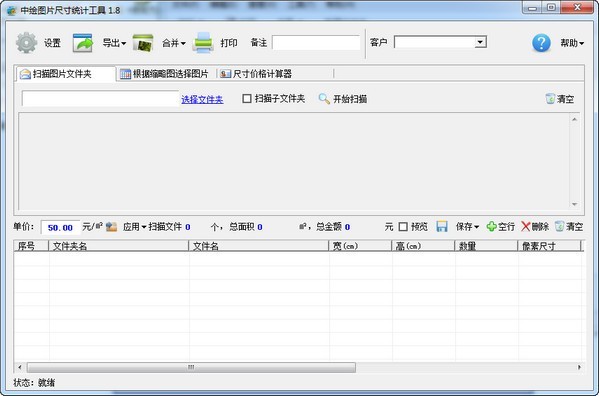Viewport: 599px width, 396px height.
Task: Click the unit price field showing 50.00
Action: click(60, 228)
